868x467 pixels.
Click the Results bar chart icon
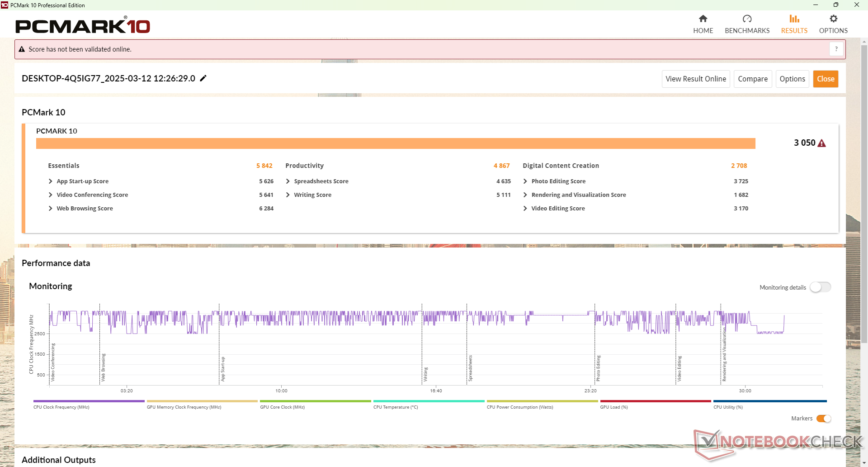coord(794,19)
